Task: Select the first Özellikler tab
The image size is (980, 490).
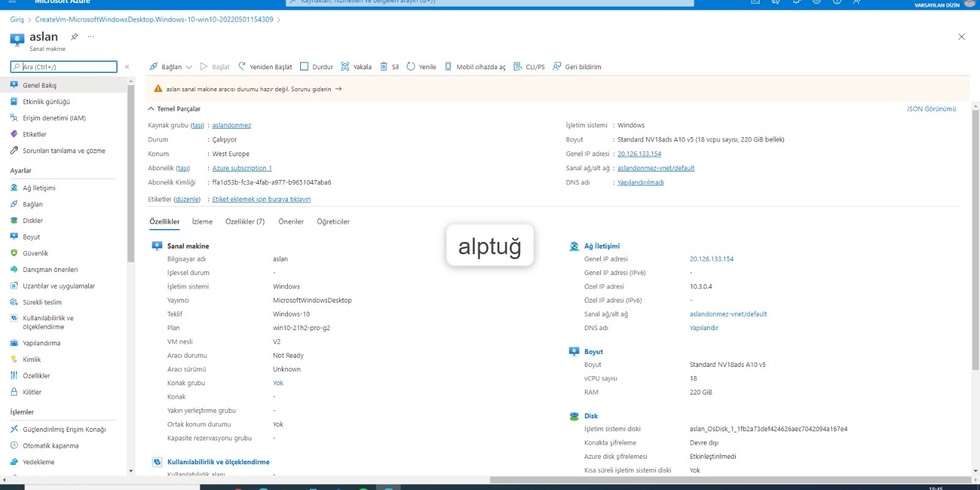Action: pyautogui.click(x=165, y=222)
